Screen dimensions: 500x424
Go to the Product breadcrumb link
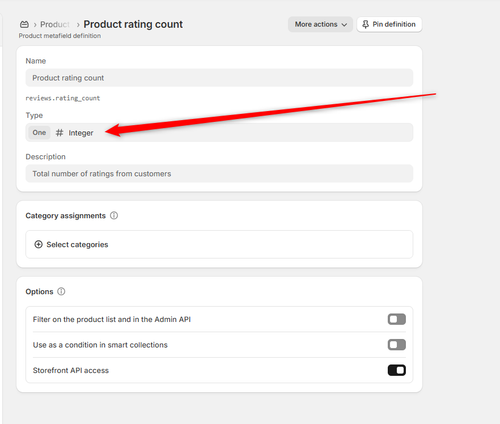pos(55,24)
